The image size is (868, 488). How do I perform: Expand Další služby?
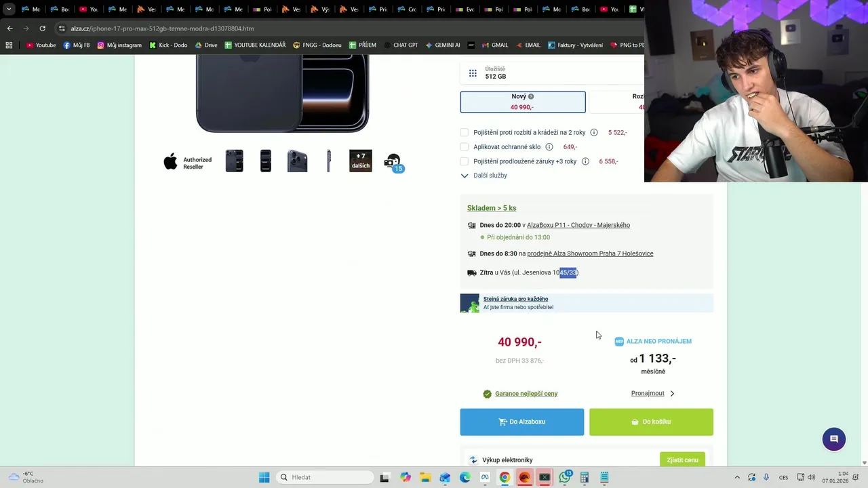(x=484, y=176)
